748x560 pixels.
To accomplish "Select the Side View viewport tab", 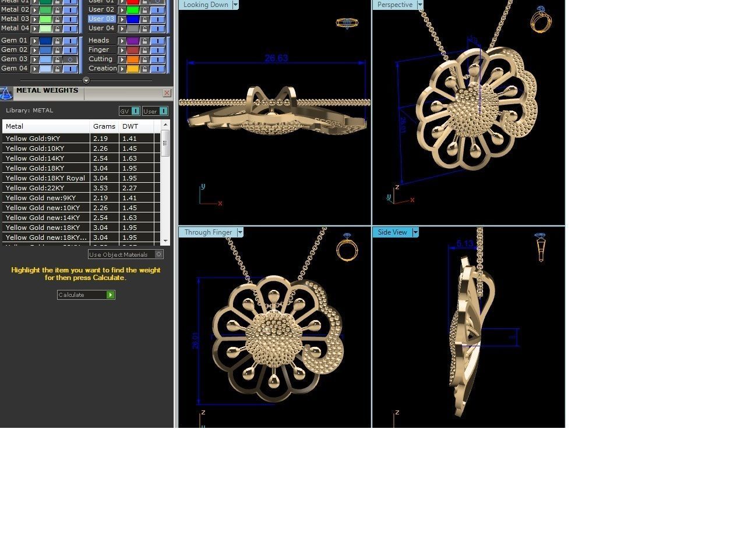I will pos(393,232).
